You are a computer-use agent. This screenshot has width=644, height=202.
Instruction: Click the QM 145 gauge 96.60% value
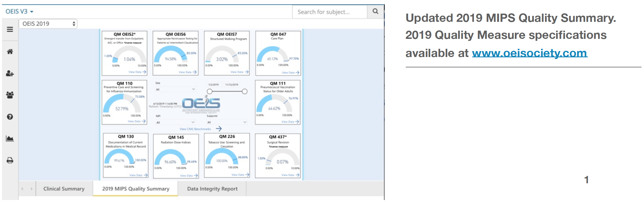[x=170, y=162]
